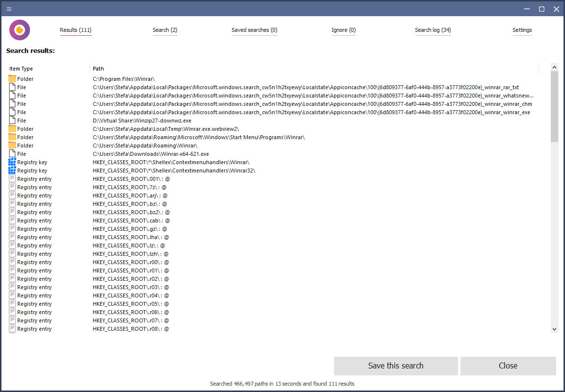This screenshot has width=565, height=392.
Task: Click file icon of winrar_whatsnew row
Action: pyautogui.click(x=12, y=95)
